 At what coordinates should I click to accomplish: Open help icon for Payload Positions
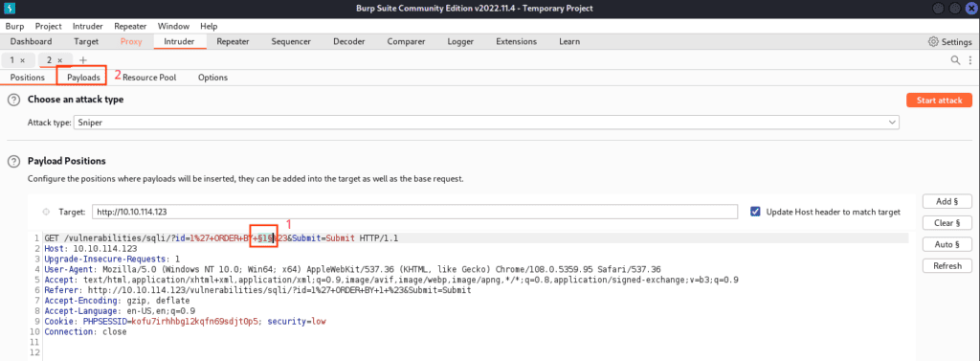pyautogui.click(x=12, y=162)
